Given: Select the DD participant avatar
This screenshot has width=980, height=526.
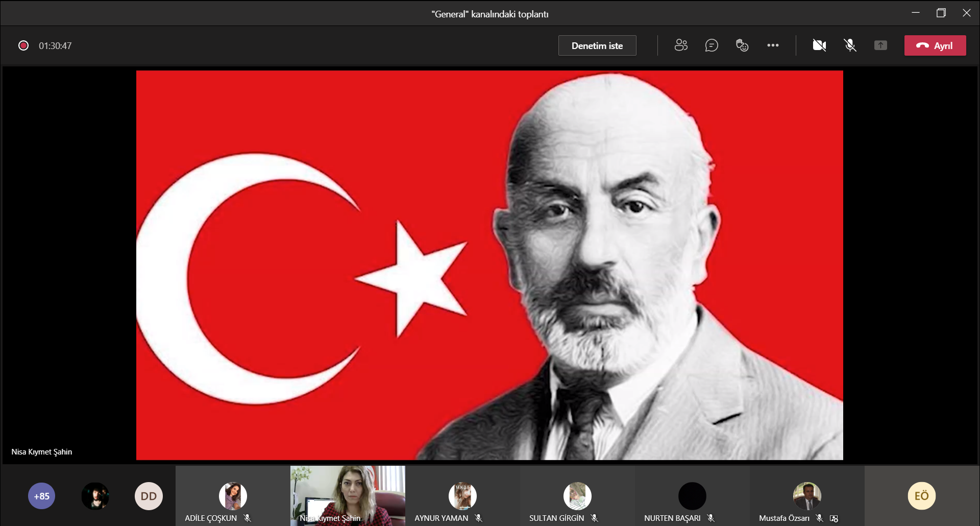Looking at the screenshot, I should pyautogui.click(x=149, y=496).
